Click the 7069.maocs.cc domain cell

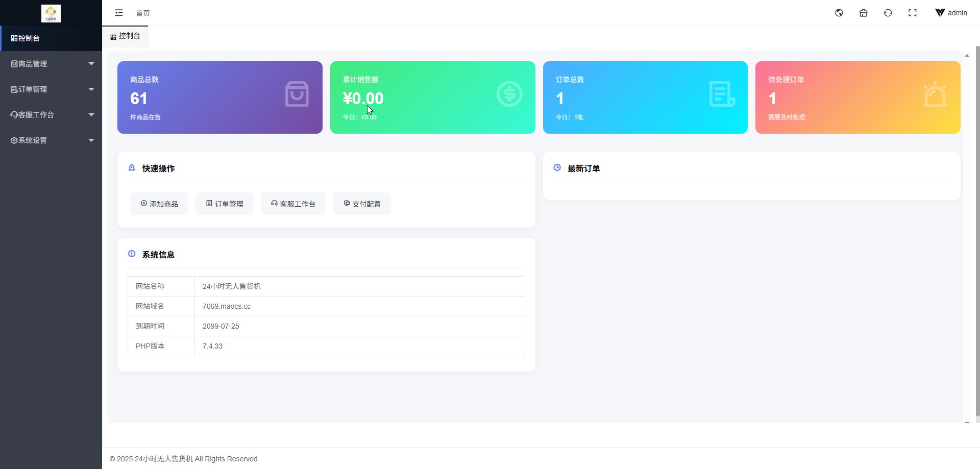click(x=360, y=306)
